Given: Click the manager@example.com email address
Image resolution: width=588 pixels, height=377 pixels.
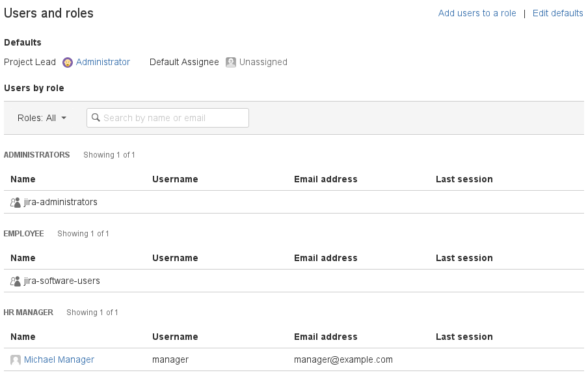Looking at the screenshot, I should (343, 359).
